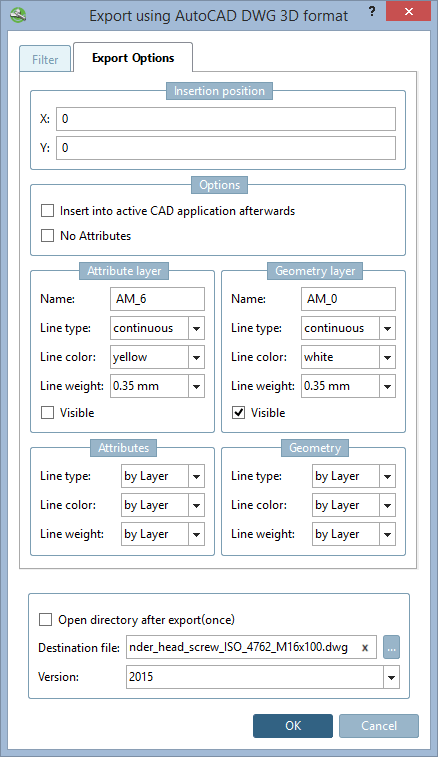Enable Insert into active CAD application afterwards

47,211
